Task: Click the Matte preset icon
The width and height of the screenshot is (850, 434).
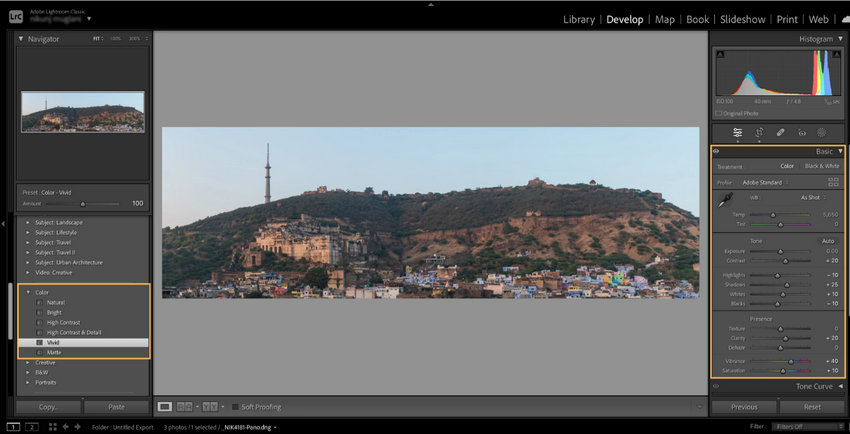Action: [40, 353]
